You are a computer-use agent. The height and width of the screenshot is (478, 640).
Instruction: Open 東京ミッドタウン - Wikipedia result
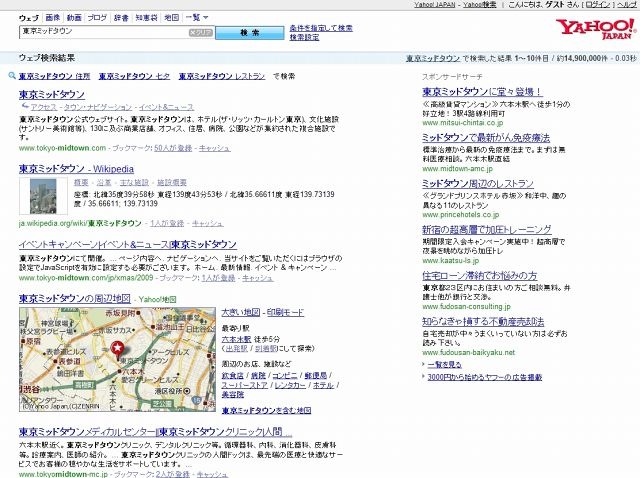tap(76, 169)
